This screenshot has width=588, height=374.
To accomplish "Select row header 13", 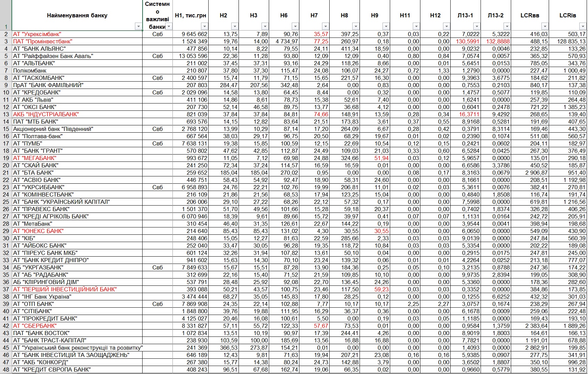I will click(x=6, y=114).
